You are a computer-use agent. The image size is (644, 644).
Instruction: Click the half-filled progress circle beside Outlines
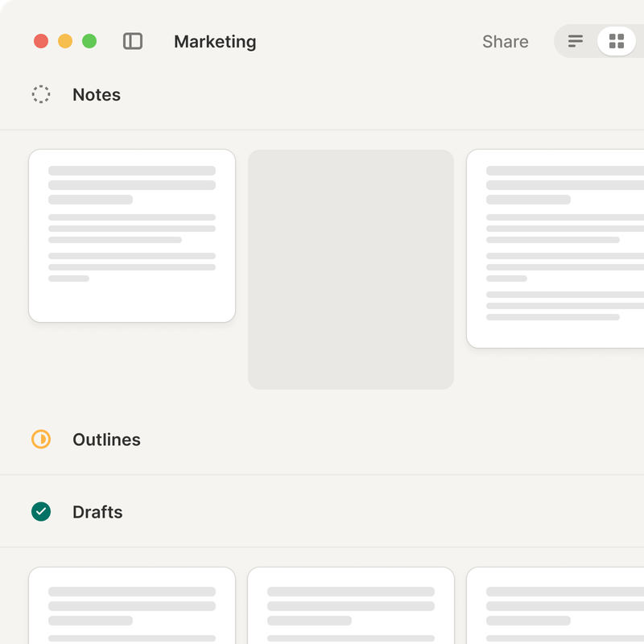tap(41, 440)
